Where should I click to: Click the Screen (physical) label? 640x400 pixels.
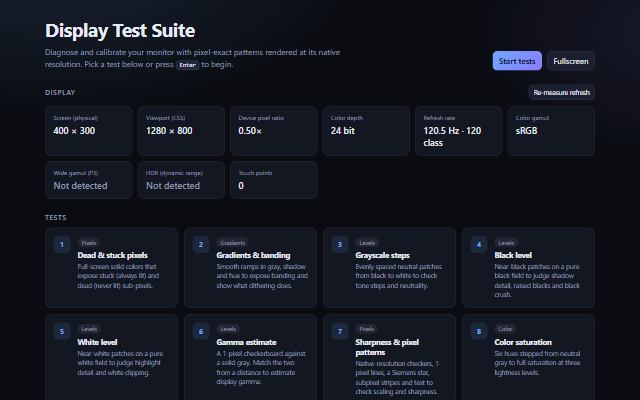point(76,118)
